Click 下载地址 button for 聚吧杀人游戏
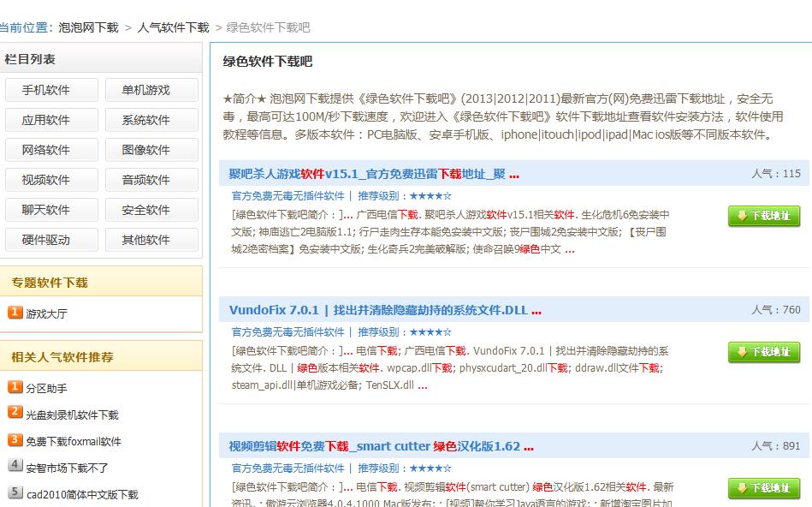The width and height of the screenshot is (812, 507). (x=764, y=216)
